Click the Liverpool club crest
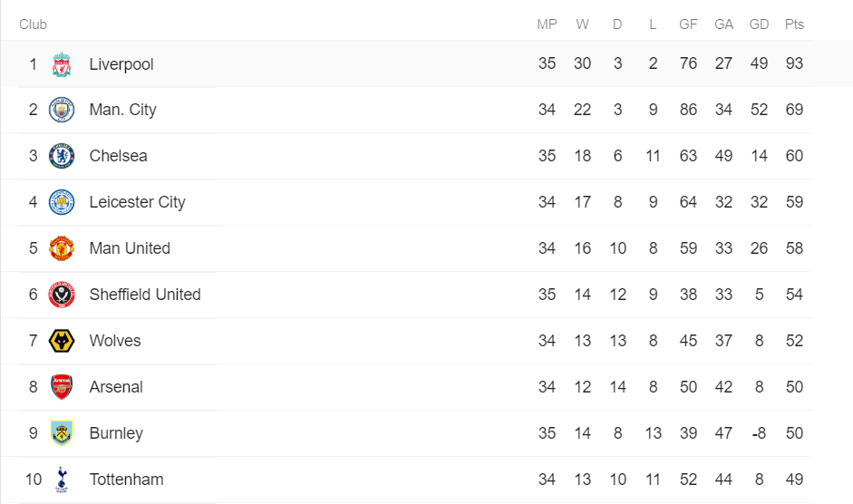 62,64
